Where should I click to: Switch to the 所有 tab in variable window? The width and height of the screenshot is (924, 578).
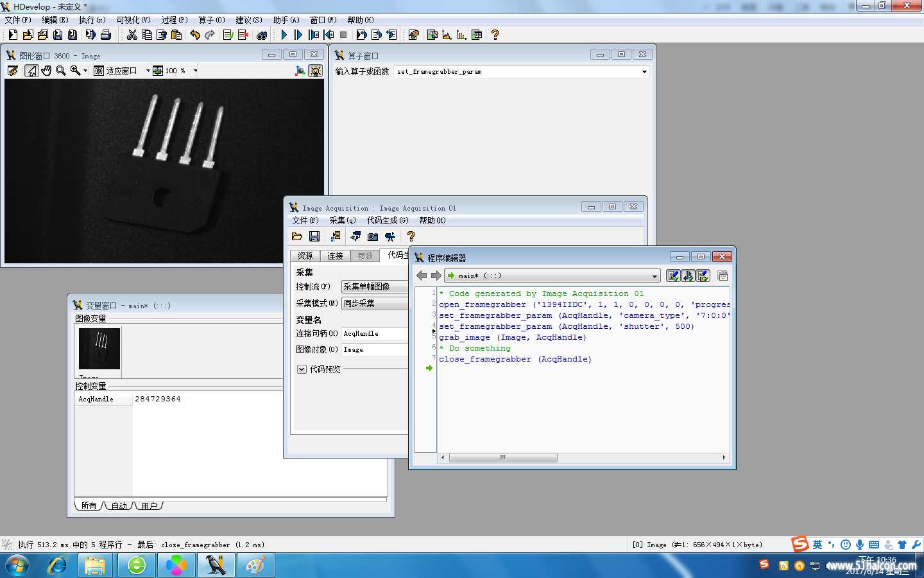89,505
